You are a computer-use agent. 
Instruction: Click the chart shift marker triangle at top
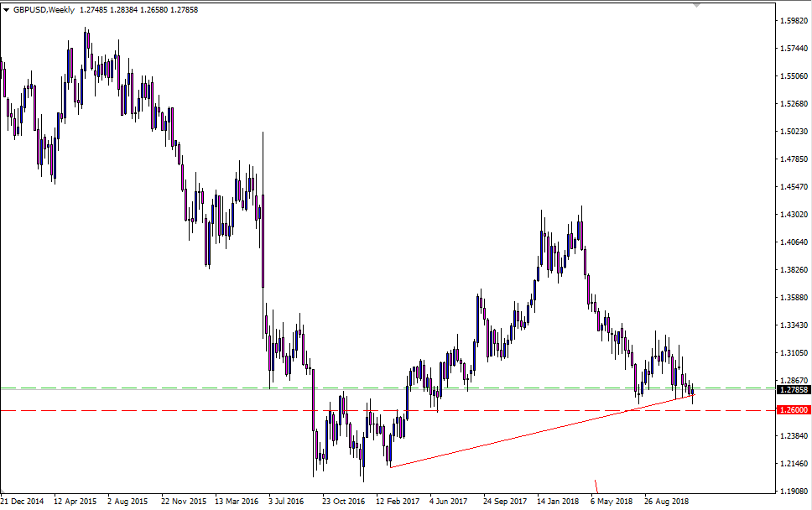(696, 5)
